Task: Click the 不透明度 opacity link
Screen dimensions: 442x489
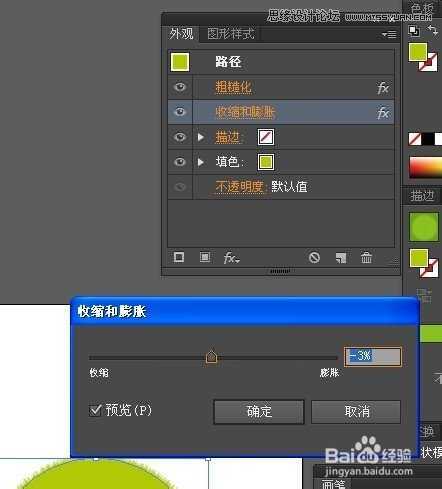Action: coord(239,187)
